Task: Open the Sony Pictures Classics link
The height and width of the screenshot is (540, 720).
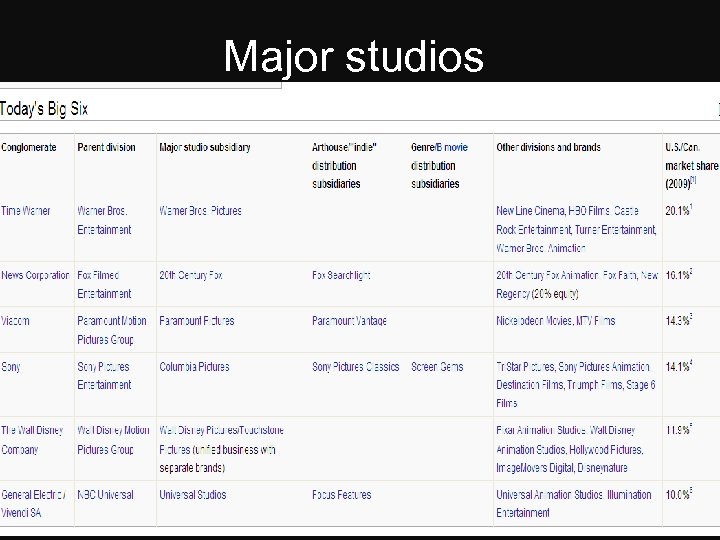Action: [x=356, y=366]
